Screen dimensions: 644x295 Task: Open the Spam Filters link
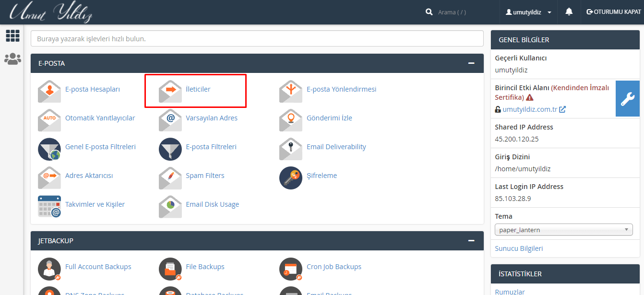(205, 176)
